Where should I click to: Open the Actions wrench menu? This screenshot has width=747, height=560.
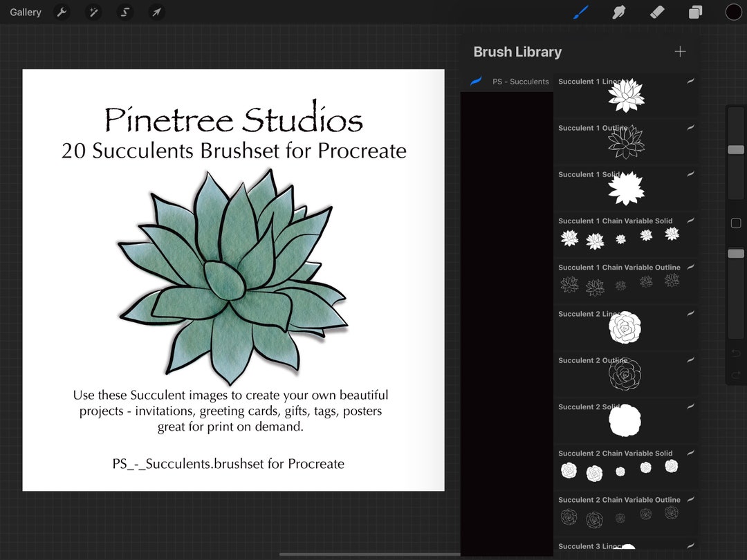(x=62, y=12)
